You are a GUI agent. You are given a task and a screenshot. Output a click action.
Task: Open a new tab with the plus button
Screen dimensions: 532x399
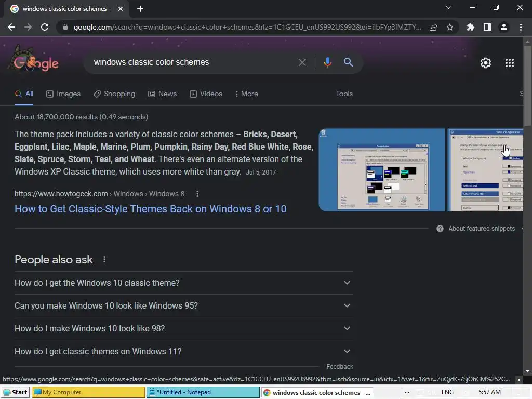(140, 9)
